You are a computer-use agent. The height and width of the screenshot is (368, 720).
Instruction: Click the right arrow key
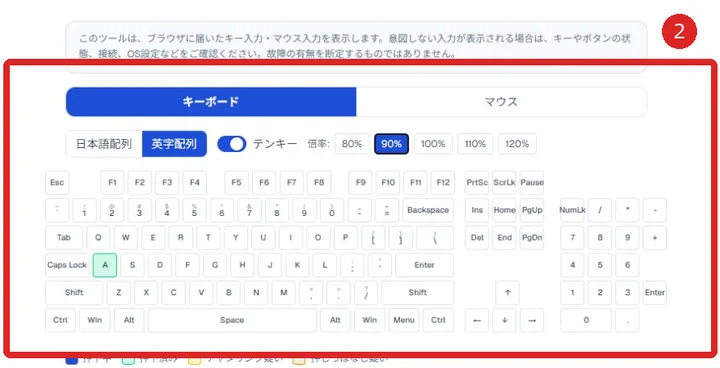532,320
